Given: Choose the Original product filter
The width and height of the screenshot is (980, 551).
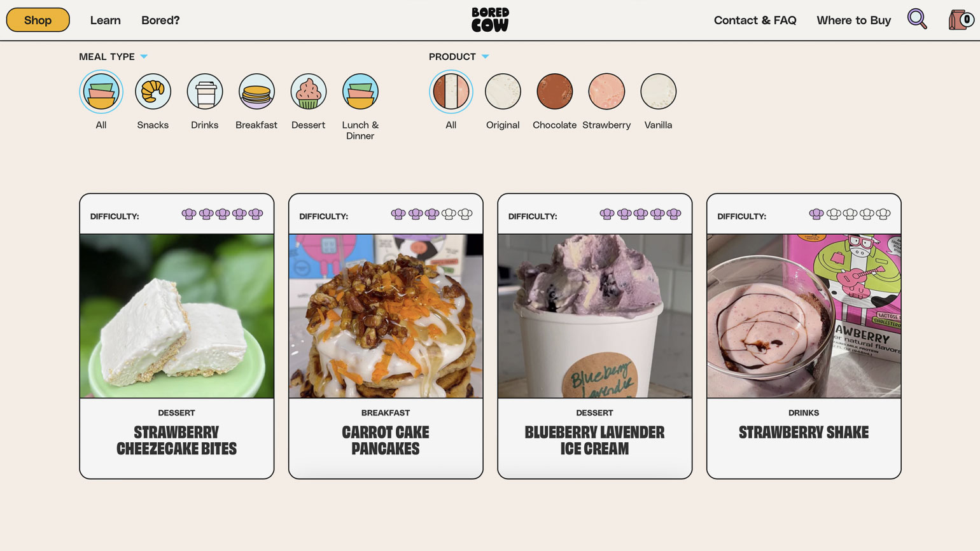Looking at the screenshot, I should tap(503, 92).
